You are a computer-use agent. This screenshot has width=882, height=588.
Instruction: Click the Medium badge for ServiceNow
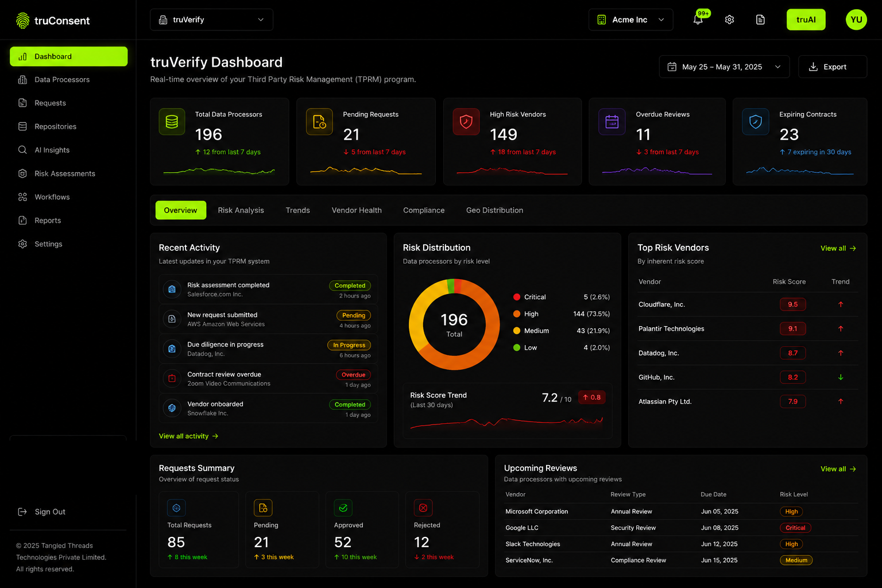point(796,560)
